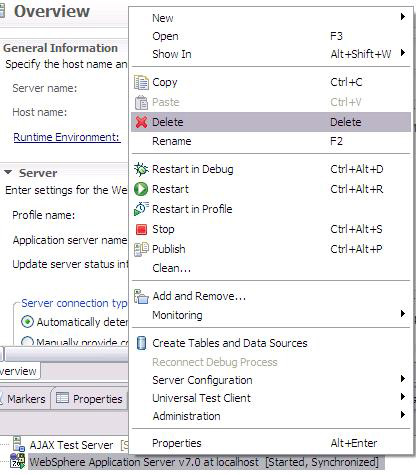416x475 pixels.
Task: Click the red Stop square icon
Action: point(141,229)
